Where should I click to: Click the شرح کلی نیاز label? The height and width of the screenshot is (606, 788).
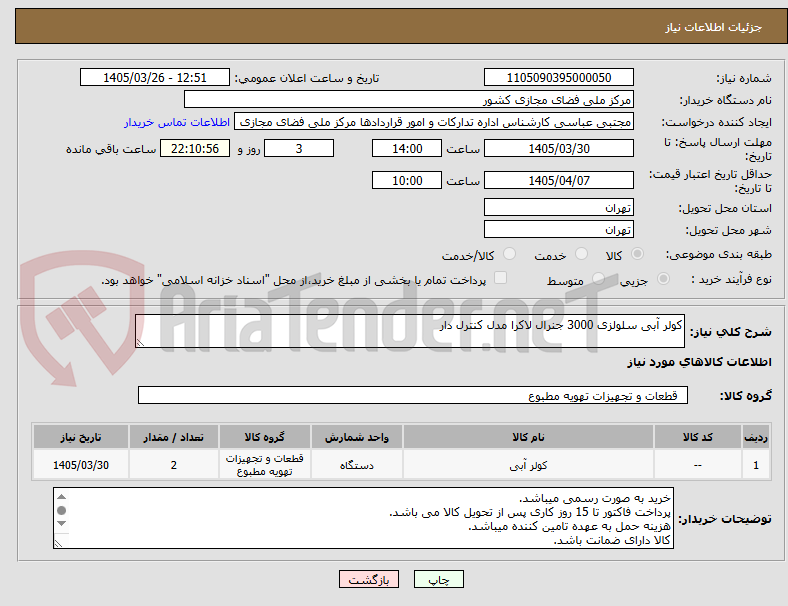[730, 332]
